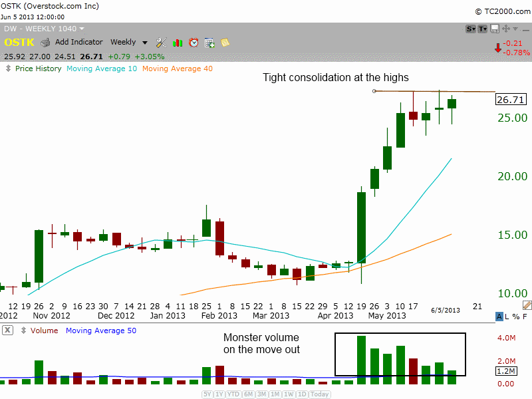Open the red alarm clock alerts icon
The image size is (532, 399).
(194, 43)
